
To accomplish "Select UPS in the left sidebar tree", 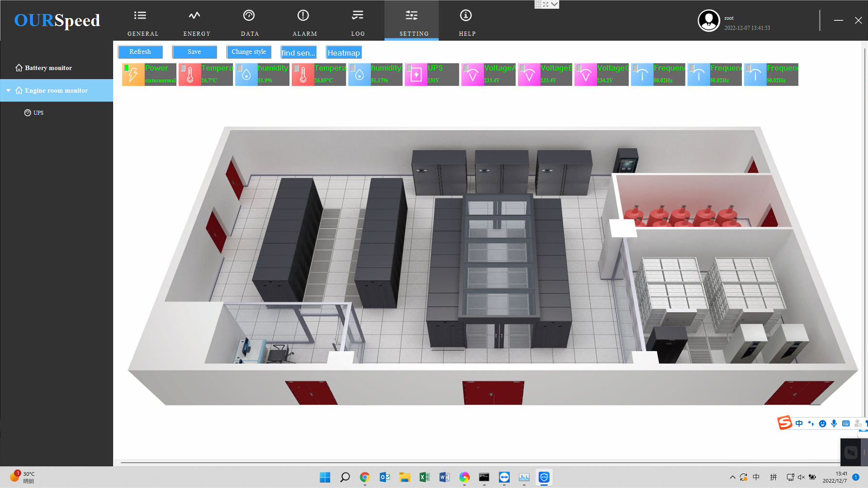I will tap(38, 113).
